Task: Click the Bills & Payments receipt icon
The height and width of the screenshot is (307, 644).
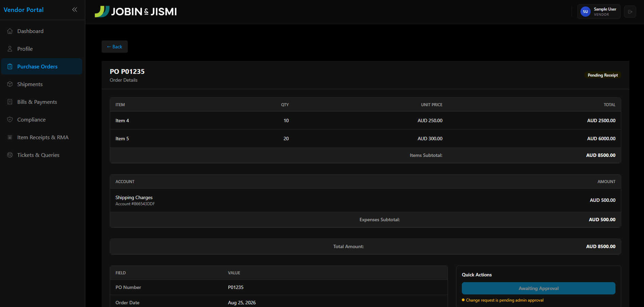Action: 10,102
